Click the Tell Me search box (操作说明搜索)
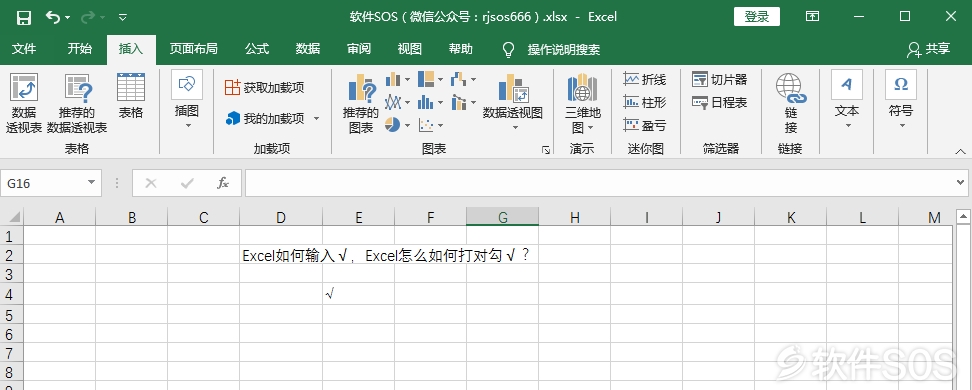This screenshot has height=390, width=972. 563,50
